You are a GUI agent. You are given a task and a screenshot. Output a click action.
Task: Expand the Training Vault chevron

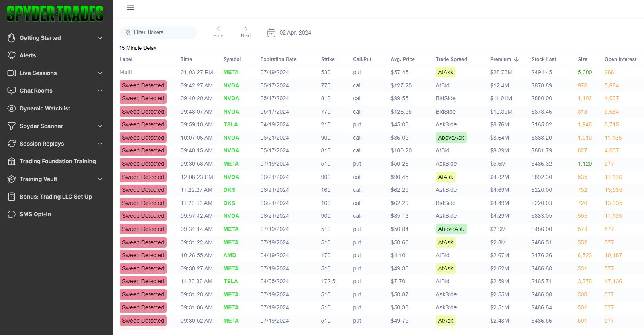[x=100, y=179]
